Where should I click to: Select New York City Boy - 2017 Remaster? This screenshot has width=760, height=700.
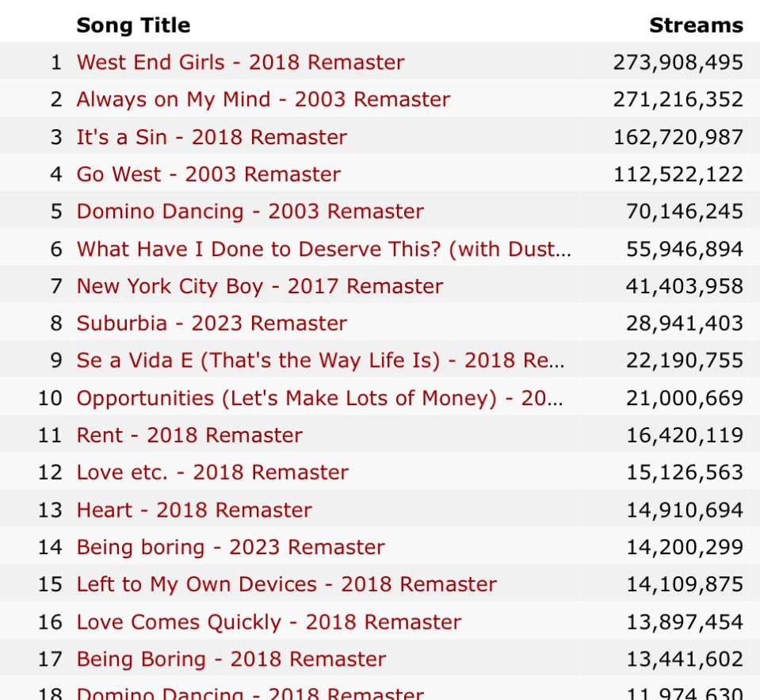(260, 286)
